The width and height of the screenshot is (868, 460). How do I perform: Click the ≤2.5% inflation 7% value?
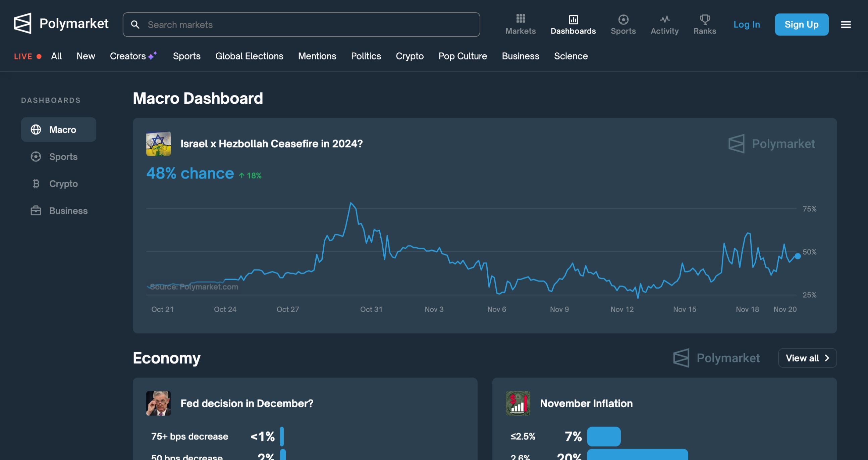point(573,436)
